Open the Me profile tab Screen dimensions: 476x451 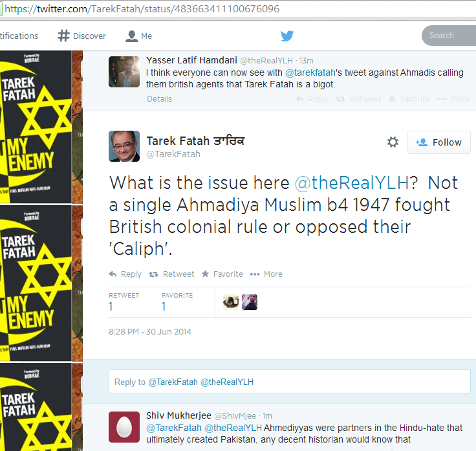[x=139, y=36]
